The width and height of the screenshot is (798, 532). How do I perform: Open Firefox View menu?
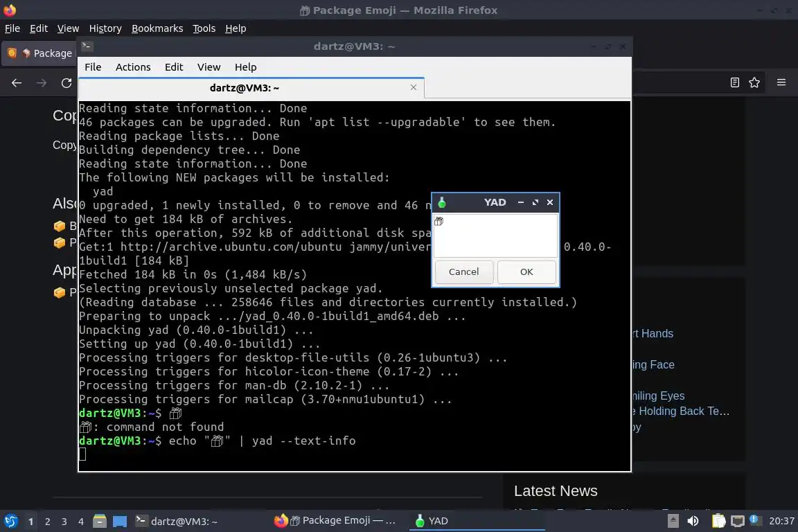click(68, 28)
